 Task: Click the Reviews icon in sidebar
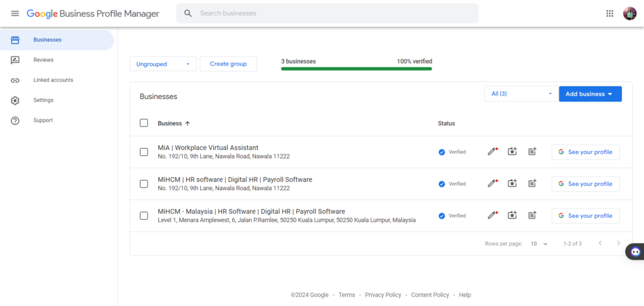(x=15, y=60)
